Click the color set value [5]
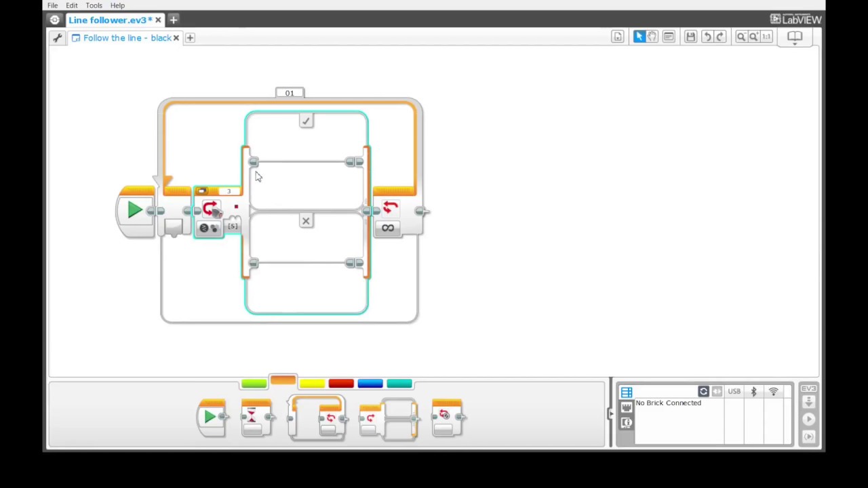Image resolution: width=868 pixels, height=488 pixels. [x=233, y=226]
